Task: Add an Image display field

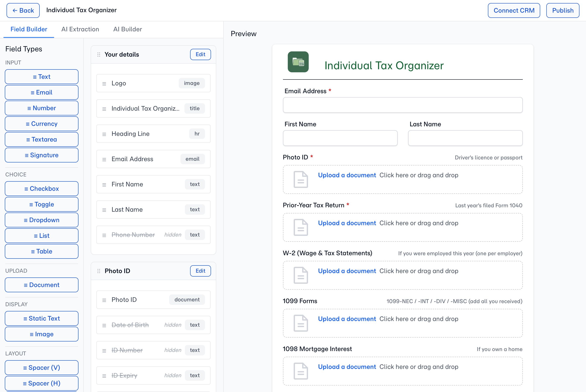Action: click(42, 334)
